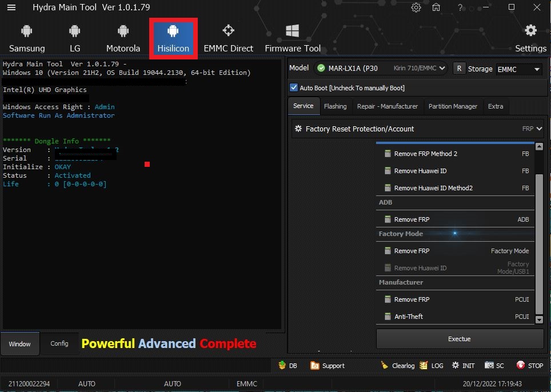Open Settings gear at top right

tap(530, 38)
